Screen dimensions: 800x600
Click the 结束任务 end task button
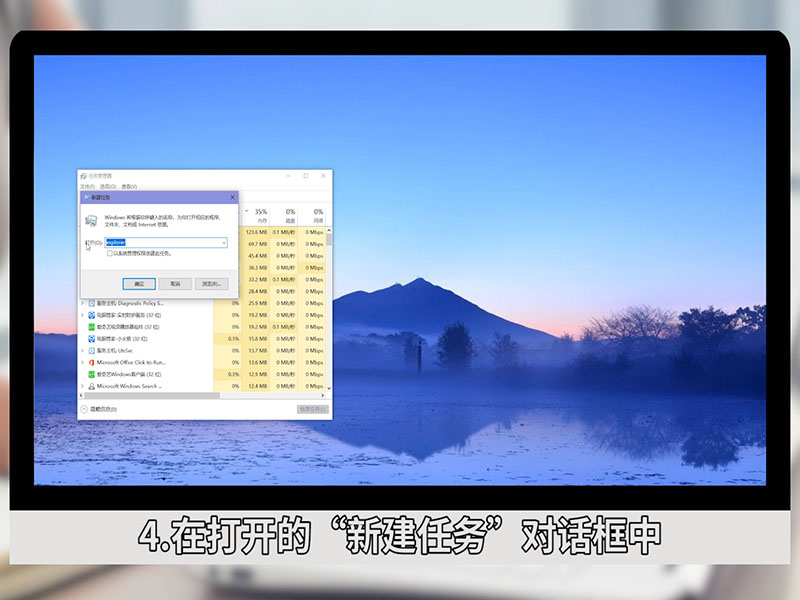[x=313, y=409]
